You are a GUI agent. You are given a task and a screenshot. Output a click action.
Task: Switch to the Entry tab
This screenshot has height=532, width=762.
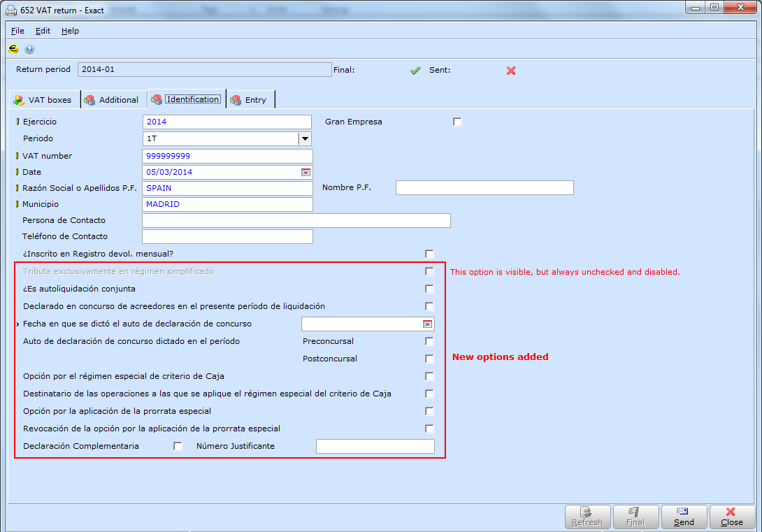click(251, 99)
